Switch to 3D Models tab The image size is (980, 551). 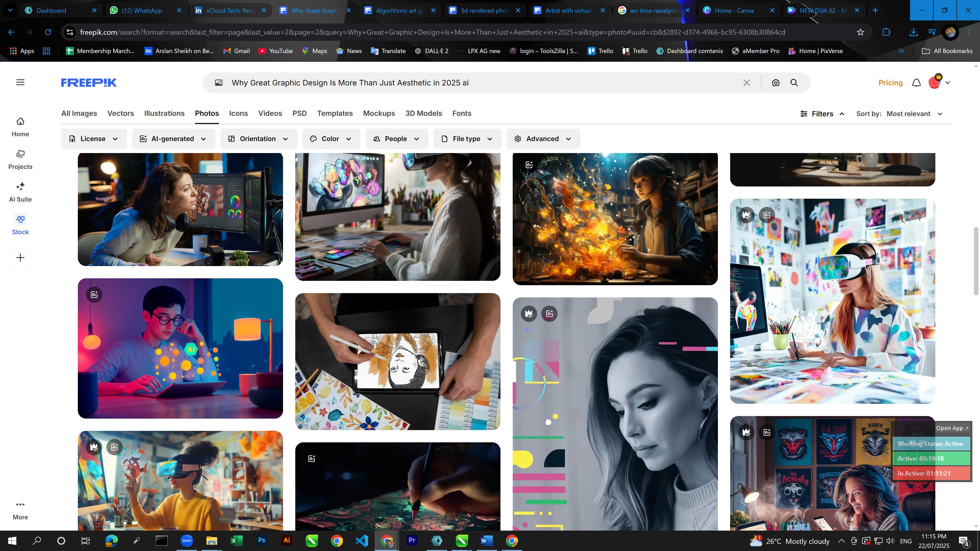click(423, 113)
